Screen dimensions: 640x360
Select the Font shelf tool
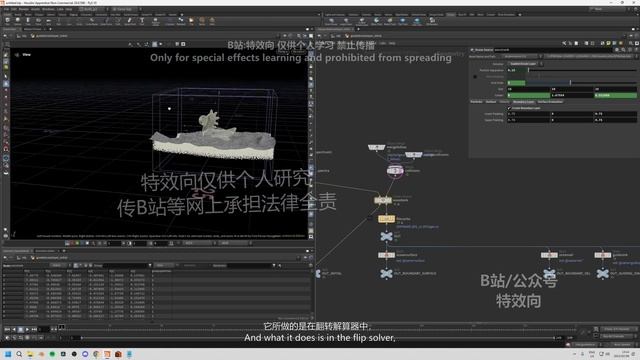[142, 21]
